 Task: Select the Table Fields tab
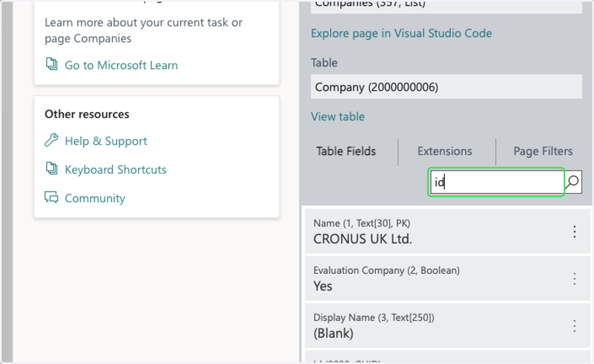346,151
